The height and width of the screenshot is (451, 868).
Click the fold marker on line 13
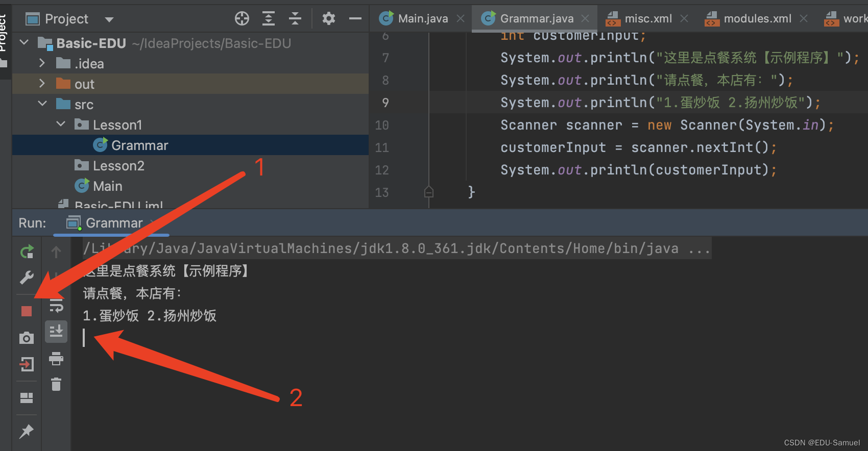(x=429, y=192)
